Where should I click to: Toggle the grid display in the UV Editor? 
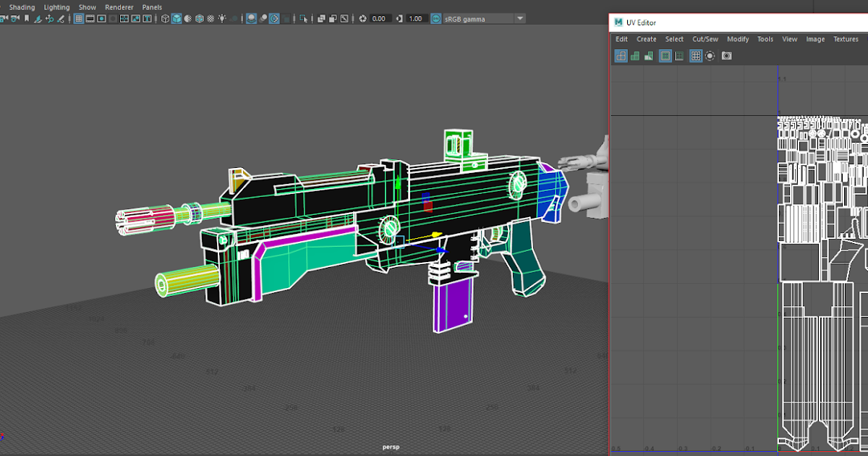(x=696, y=56)
